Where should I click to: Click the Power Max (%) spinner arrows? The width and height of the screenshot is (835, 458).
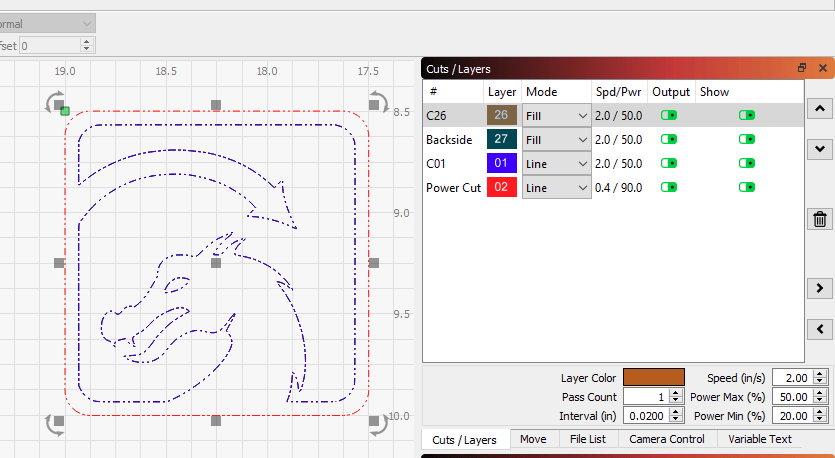pos(821,397)
